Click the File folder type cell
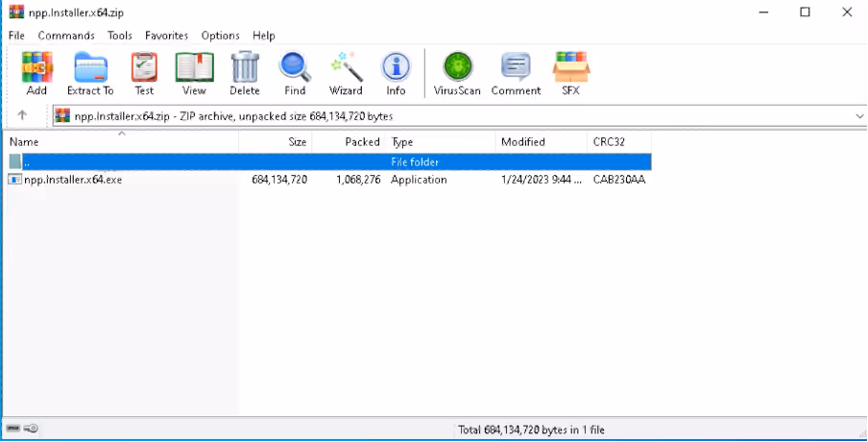 (x=415, y=161)
